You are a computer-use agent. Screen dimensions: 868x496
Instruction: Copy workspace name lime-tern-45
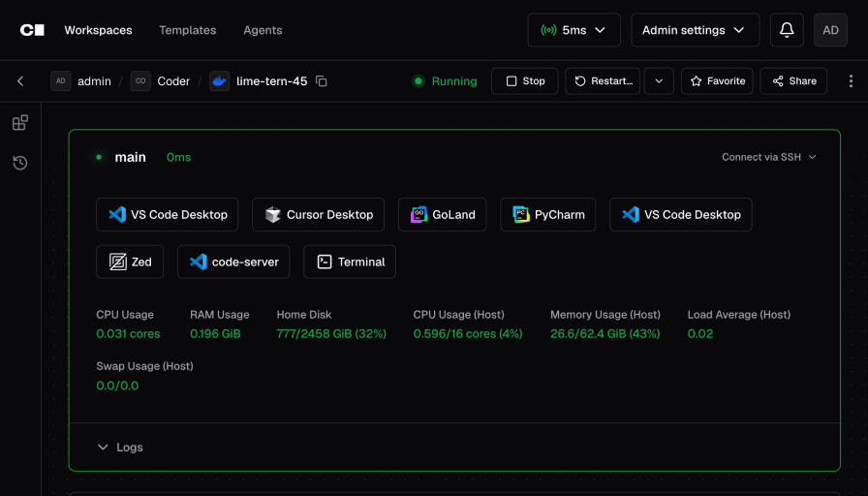click(321, 80)
